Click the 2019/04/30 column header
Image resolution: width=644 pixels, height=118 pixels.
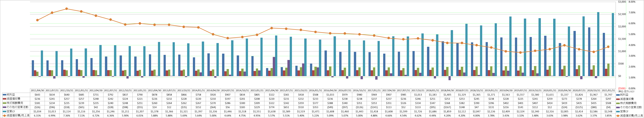point(506,90)
